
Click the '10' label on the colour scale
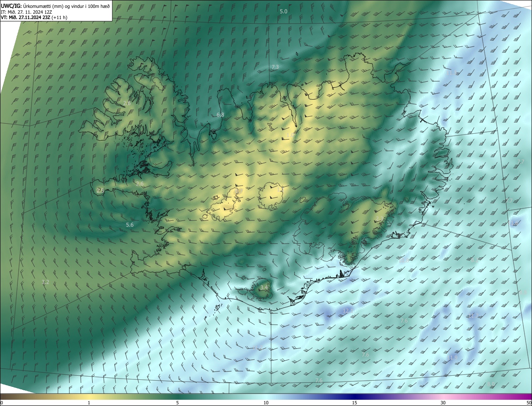266,403
